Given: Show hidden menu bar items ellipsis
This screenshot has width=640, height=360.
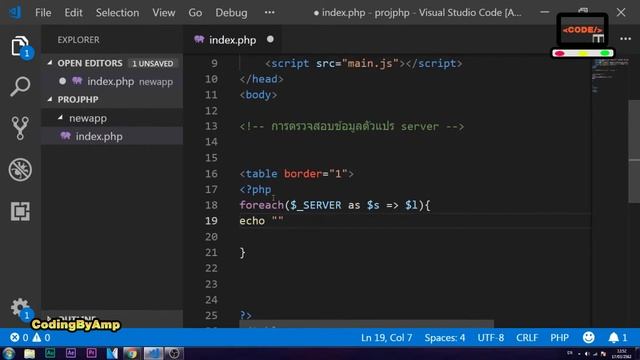Looking at the screenshot, I should tap(269, 13).
